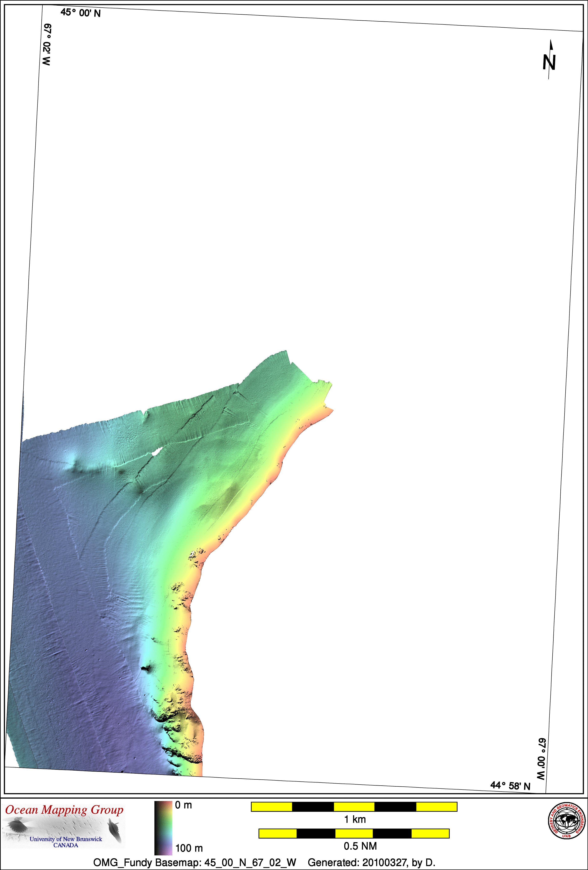Click the 1 km scale label
Image resolution: width=588 pixels, height=870 pixels.
(x=355, y=819)
